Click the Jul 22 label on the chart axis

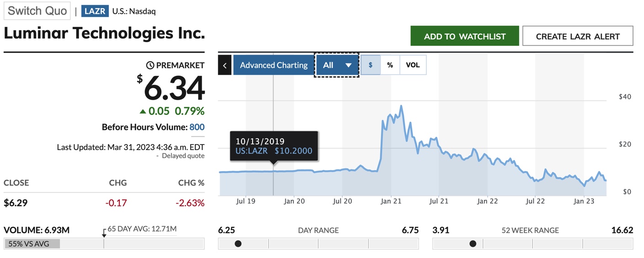535,201
